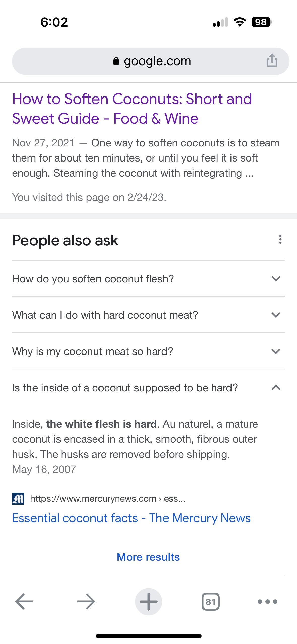
Task: Open "How to Soften Coconuts" Food & Wine result
Action: pos(132,109)
